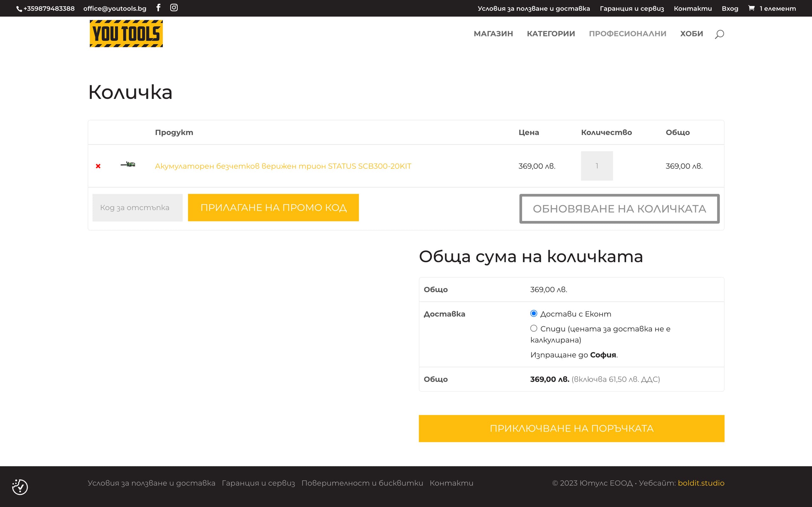Open ПРОФЕСИОНАЛНИ menu item

627,34
